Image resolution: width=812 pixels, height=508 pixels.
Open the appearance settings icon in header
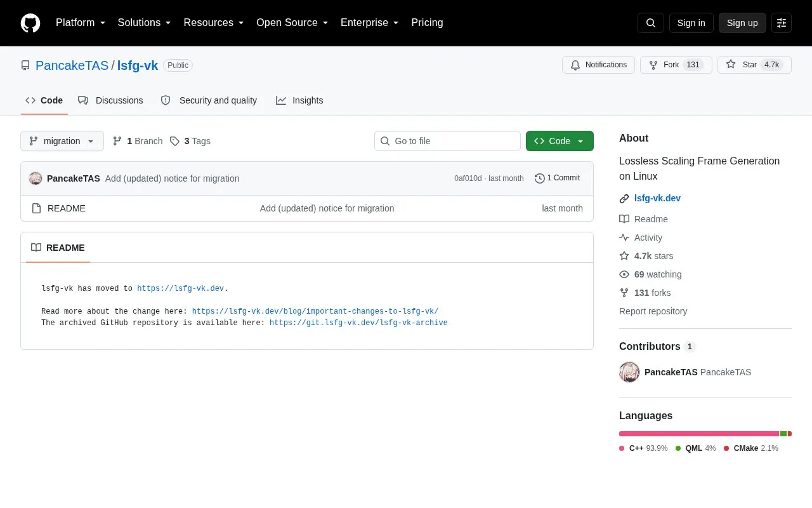pyautogui.click(x=782, y=23)
